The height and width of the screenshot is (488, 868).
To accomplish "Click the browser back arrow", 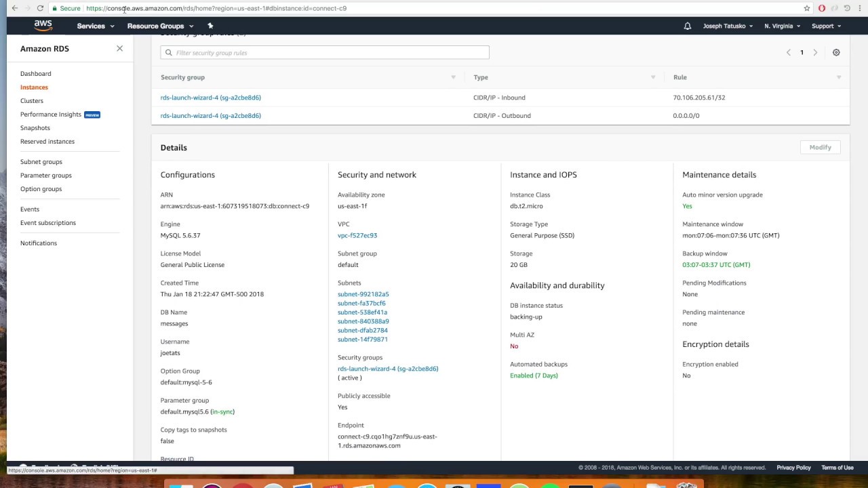I will click(x=15, y=8).
